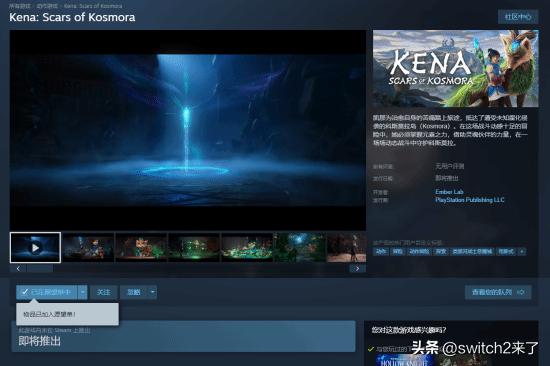Open the sixth screenshot thumbnail
The width and height of the screenshot is (550, 366).
point(300,247)
